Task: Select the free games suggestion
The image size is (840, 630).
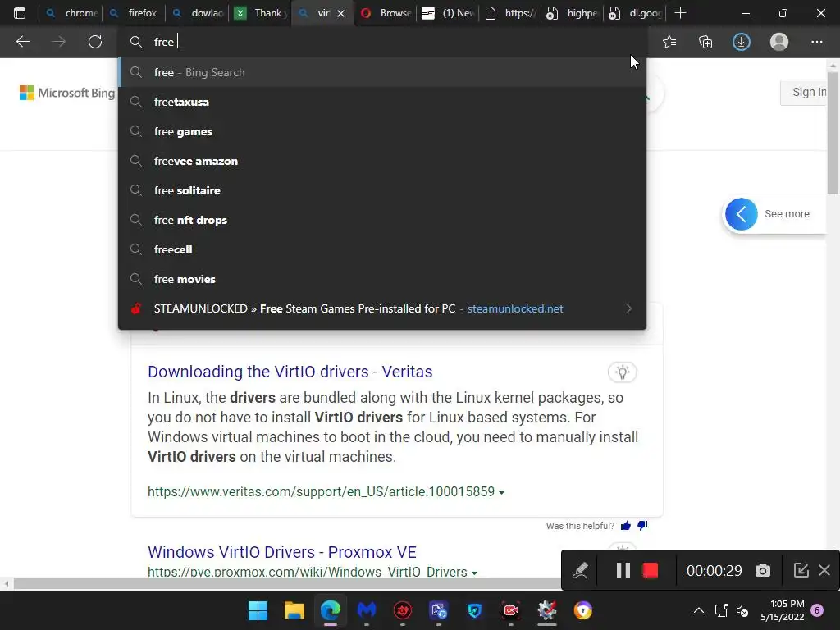Action: click(x=382, y=131)
